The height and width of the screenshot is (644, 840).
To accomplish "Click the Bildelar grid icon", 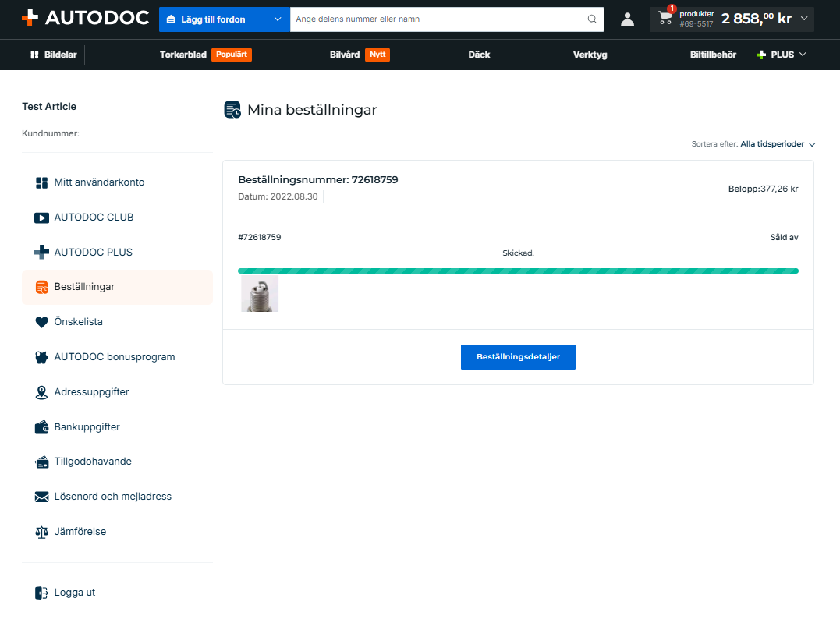I will click(x=34, y=55).
